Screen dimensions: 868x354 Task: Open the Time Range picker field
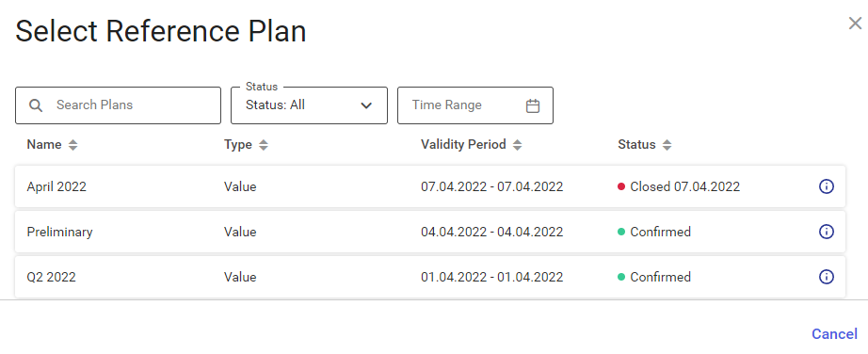pyautogui.click(x=475, y=105)
